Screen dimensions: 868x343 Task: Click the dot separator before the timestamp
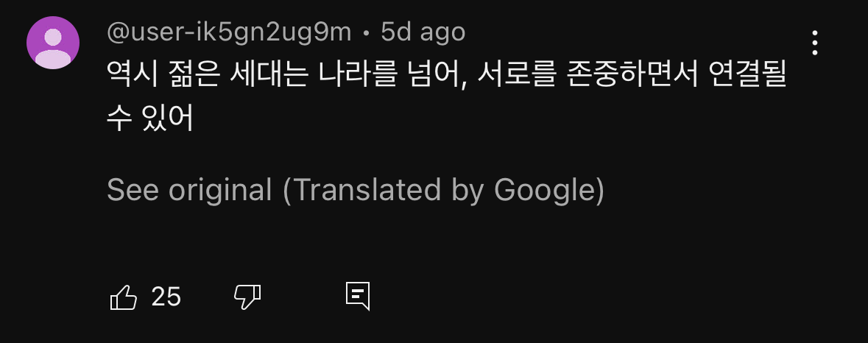coord(366,33)
